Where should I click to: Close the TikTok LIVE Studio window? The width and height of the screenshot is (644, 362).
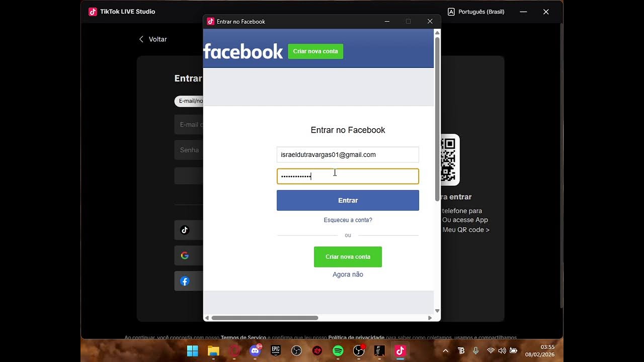546,12
